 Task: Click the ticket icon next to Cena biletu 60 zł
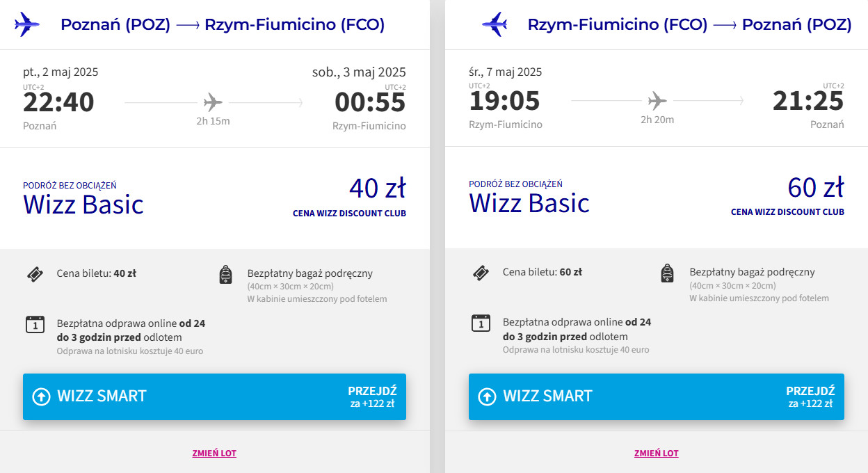click(x=480, y=273)
